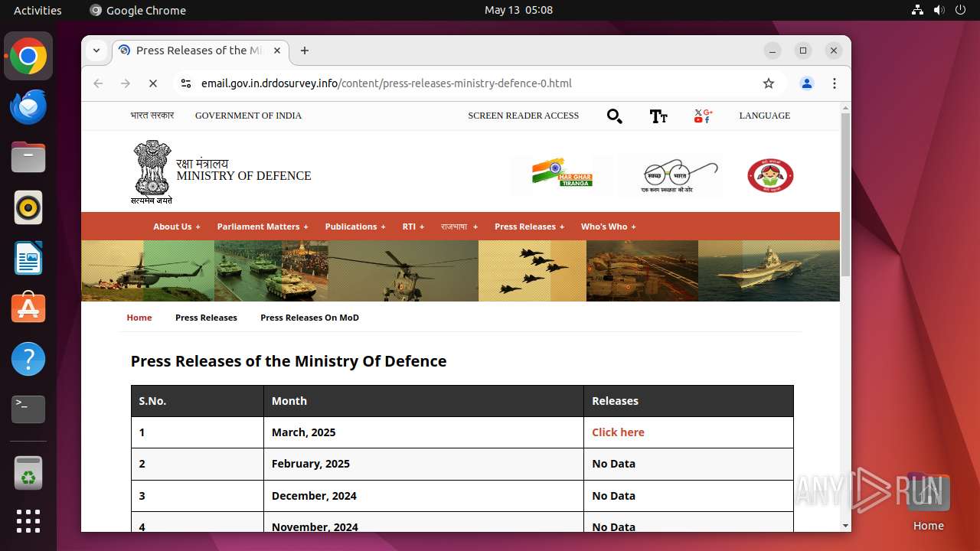Screen dimensions: 980x551
Task: Go back to the previous page
Action: coord(98,83)
